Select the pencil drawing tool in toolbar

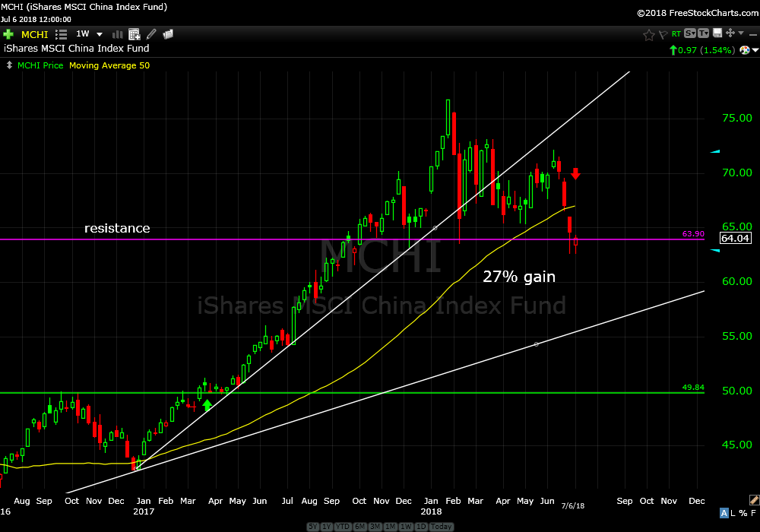point(151,34)
